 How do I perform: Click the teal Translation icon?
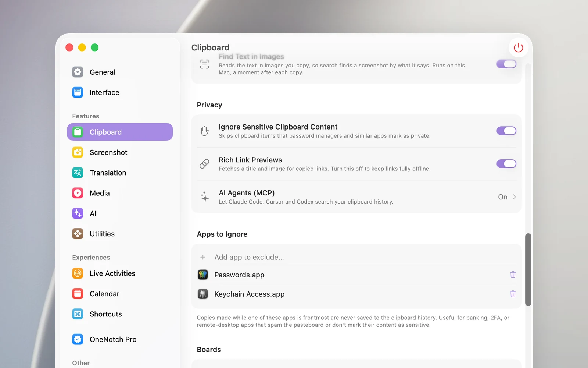click(78, 173)
